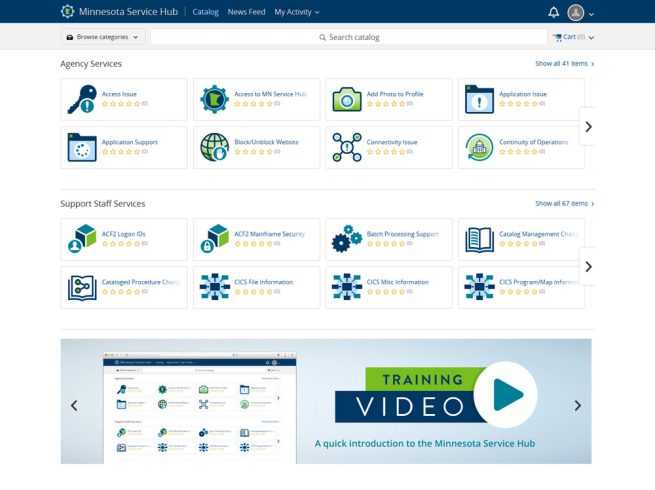Click Show all 41 items link
This screenshot has width=655, height=490.
coord(565,63)
